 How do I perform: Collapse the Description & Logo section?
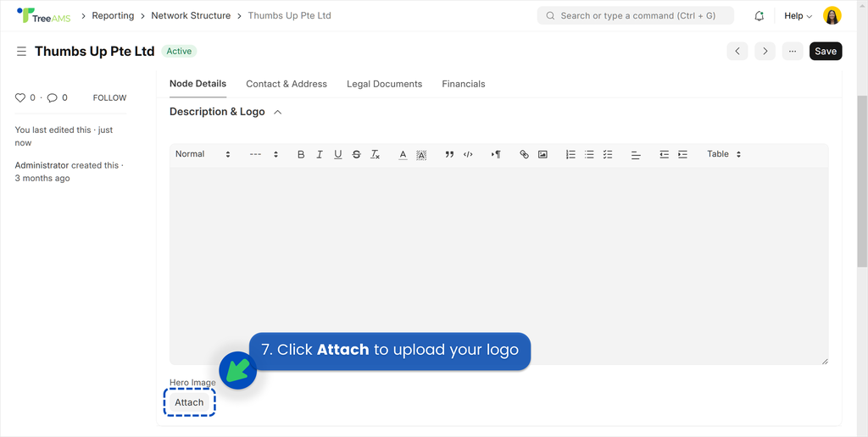point(278,112)
